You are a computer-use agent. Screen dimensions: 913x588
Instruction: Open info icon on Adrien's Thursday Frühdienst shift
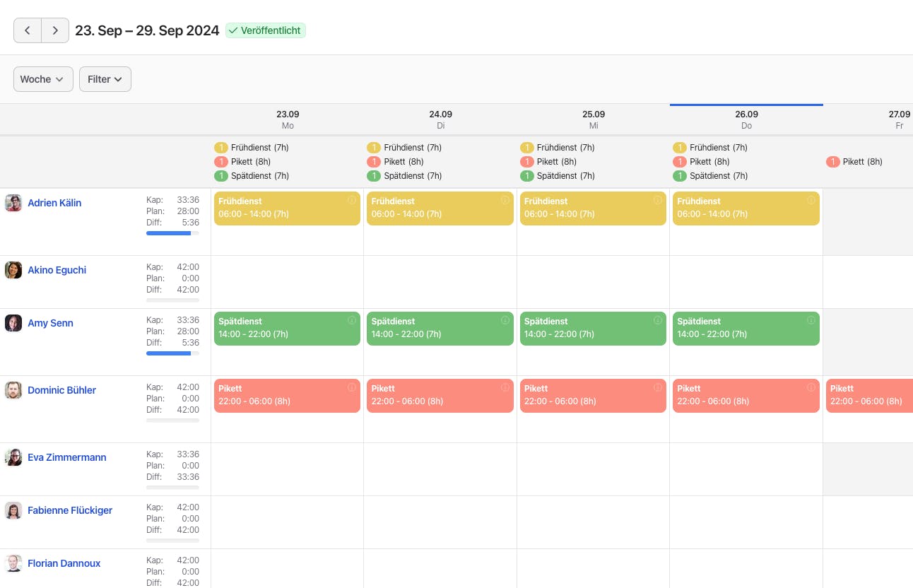coord(811,201)
